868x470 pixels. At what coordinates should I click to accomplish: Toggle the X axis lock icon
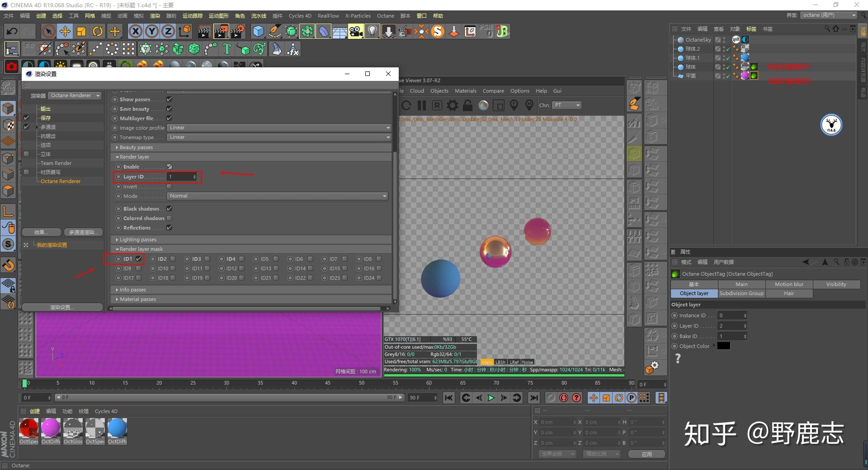click(x=135, y=31)
